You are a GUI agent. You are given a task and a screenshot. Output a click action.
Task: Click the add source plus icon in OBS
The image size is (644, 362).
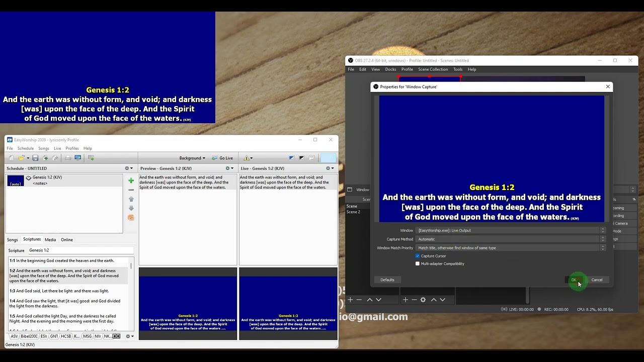(405, 300)
